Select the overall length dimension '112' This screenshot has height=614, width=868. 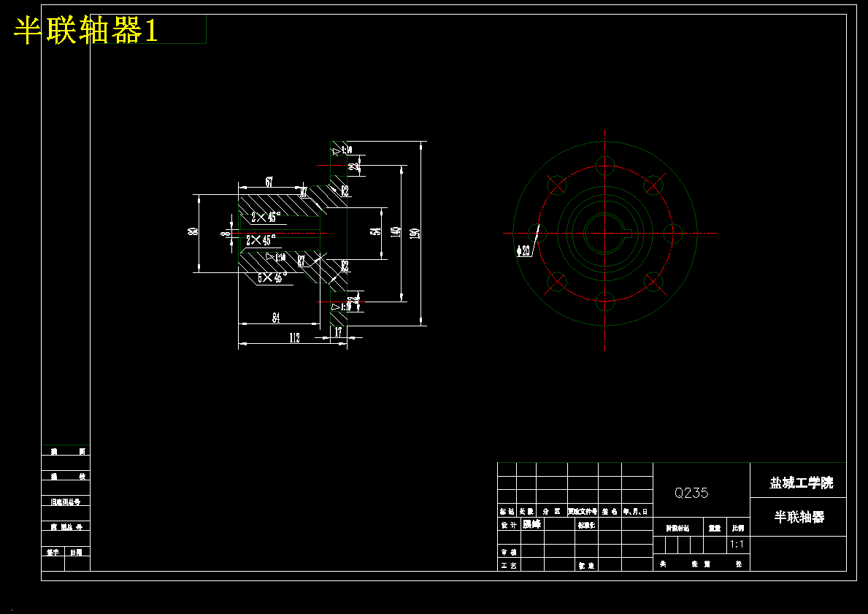point(294,338)
